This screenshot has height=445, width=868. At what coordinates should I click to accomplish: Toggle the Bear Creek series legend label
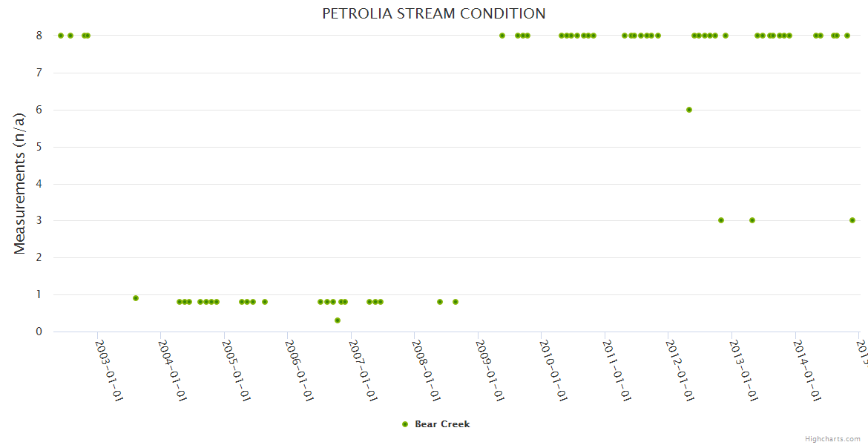pyautogui.click(x=442, y=424)
